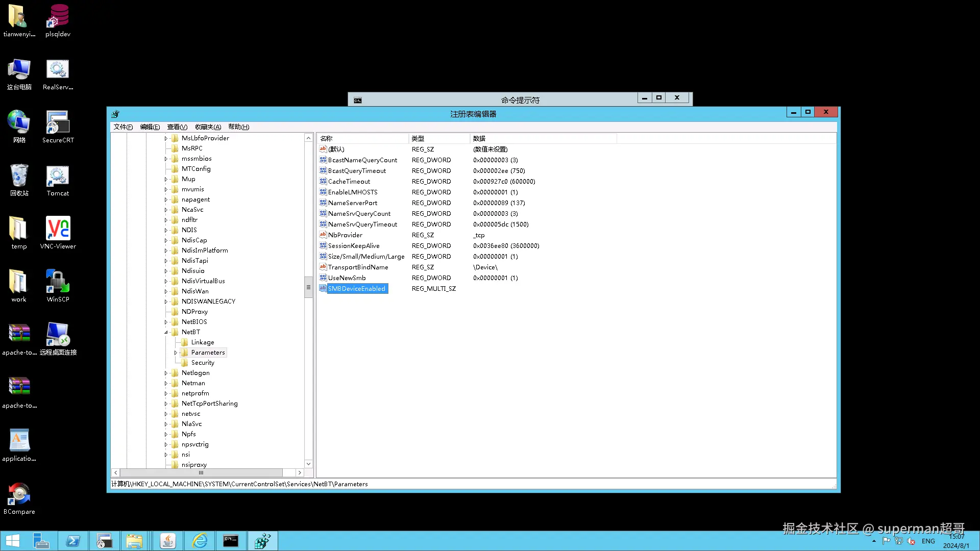Click the PowerShell taskbar icon
980x551 pixels.
coord(73,541)
